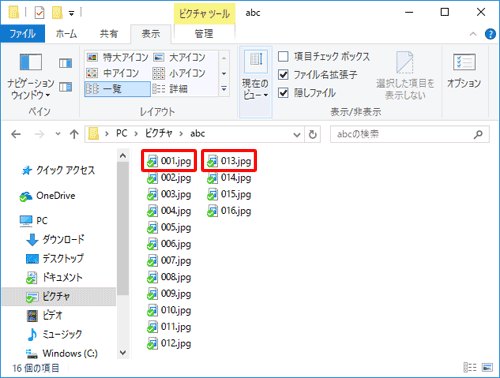500x378 pixels.
Task: Click the New folder quick access icon
Action: pyautogui.click(x=57, y=13)
